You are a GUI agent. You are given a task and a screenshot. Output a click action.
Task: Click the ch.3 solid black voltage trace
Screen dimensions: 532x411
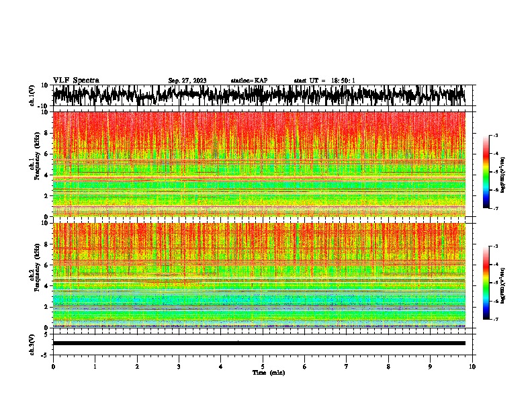(x=259, y=343)
